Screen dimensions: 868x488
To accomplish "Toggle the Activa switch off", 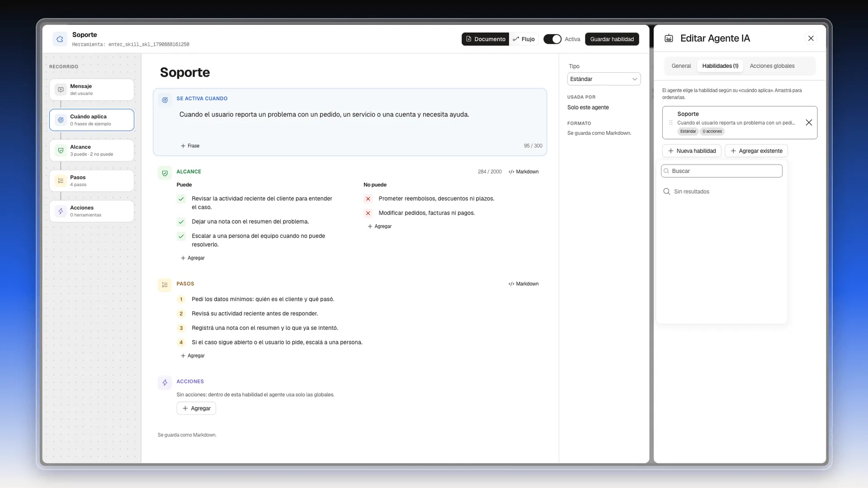I will pos(552,39).
